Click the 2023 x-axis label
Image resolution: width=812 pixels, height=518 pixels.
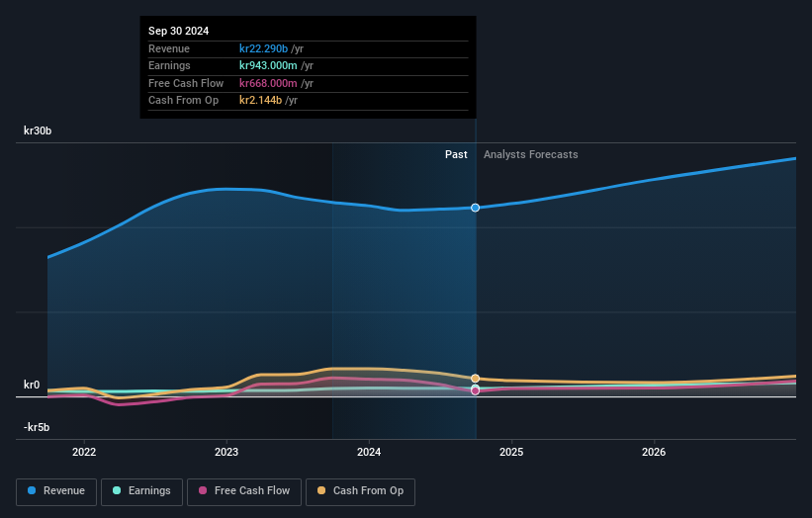click(226, 452)
